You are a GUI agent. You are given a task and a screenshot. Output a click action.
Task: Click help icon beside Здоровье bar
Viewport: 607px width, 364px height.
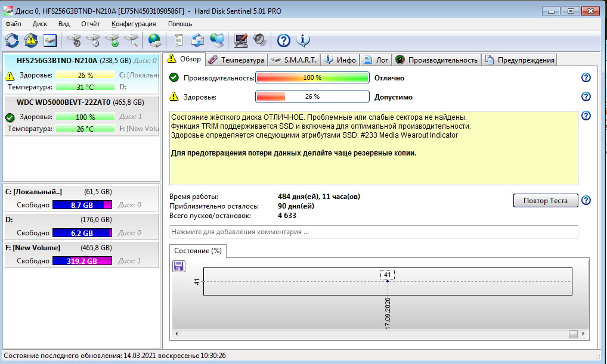click(x=586, y=97)
